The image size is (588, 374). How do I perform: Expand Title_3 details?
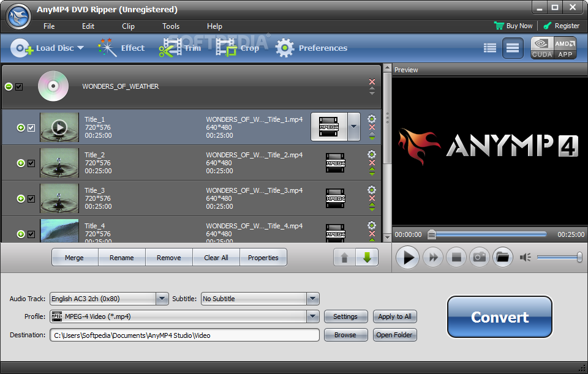[21, 198]
